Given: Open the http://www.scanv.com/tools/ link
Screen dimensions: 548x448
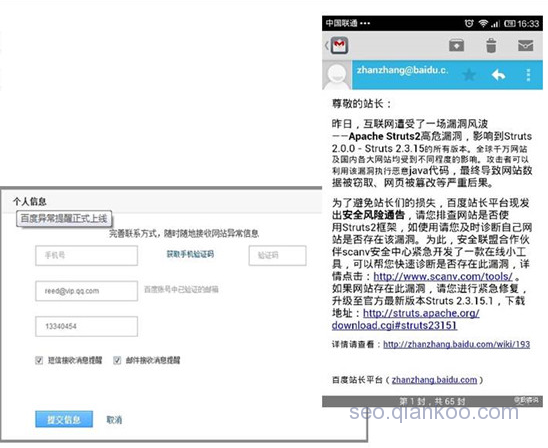Looking at the screenshot, I should coord(443,276).
